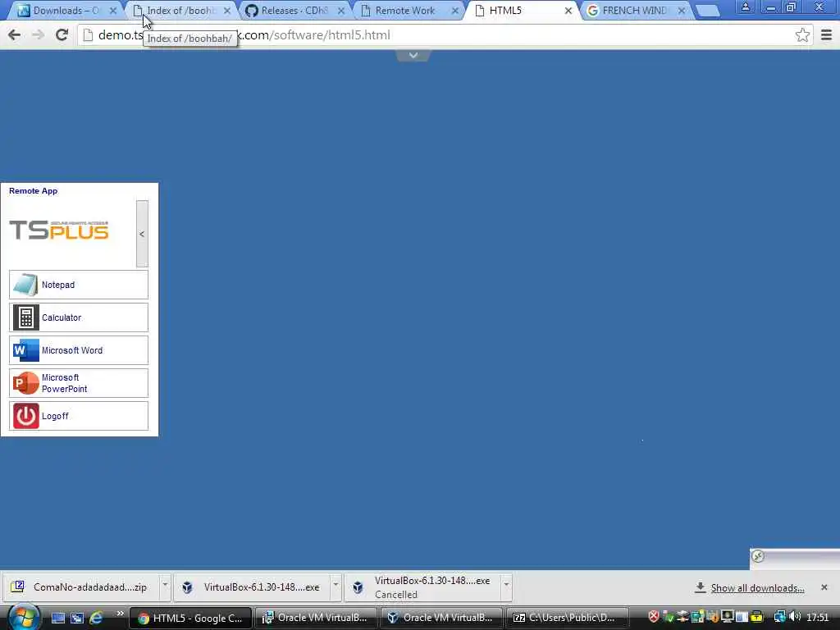Open a new tab button
840x630 pixels.
708,11
